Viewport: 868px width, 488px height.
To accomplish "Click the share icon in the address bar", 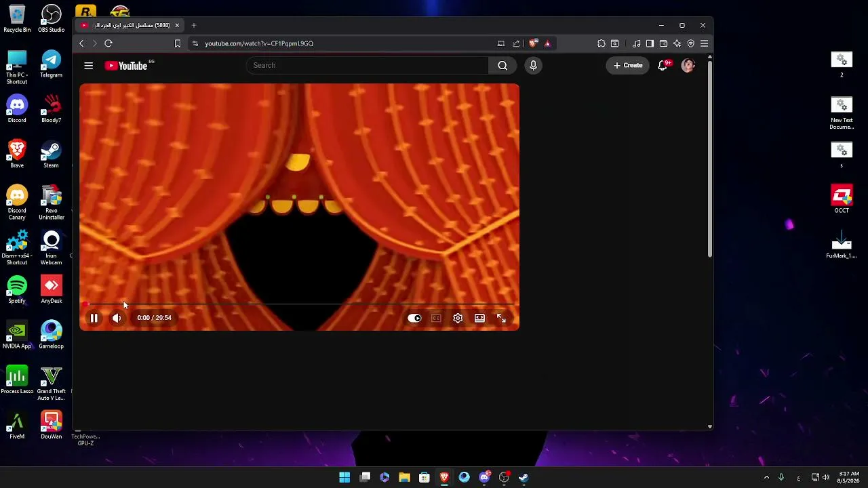I will click(516, 43).
